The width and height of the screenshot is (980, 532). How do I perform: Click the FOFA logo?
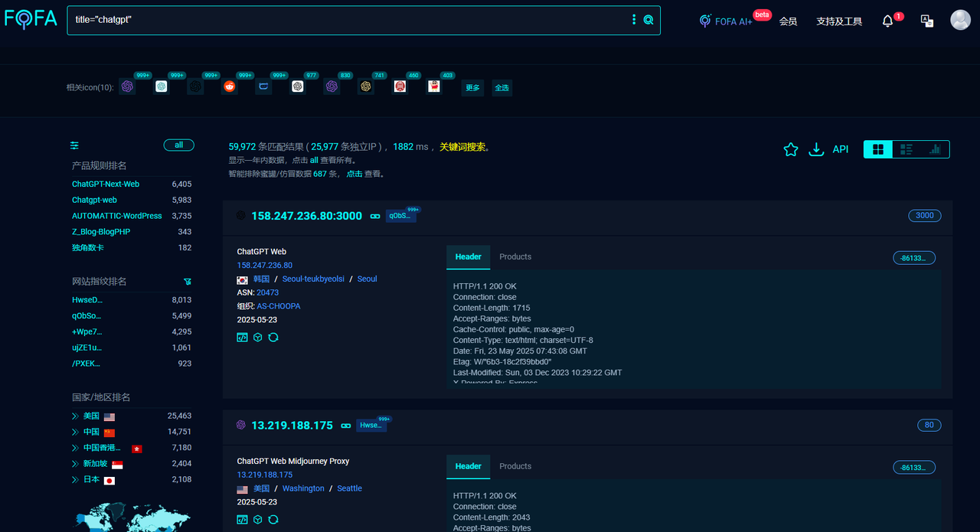(x=31, y=19)
